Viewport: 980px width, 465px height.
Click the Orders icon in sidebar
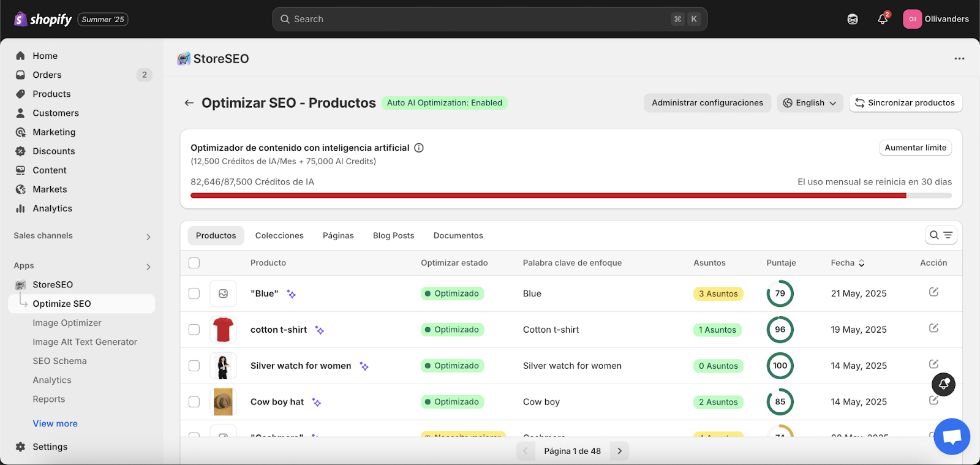tap(20, 75)
